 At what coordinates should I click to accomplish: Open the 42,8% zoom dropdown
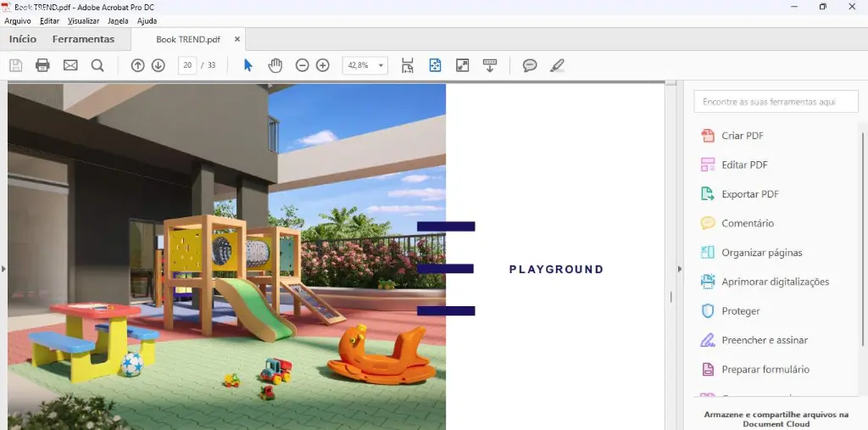pyautogui.click(x=381, y=65)
